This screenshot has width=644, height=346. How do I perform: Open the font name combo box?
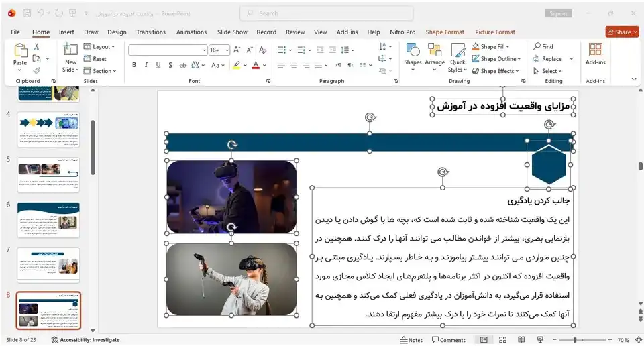pyautogui.click(x=168, y=50)
